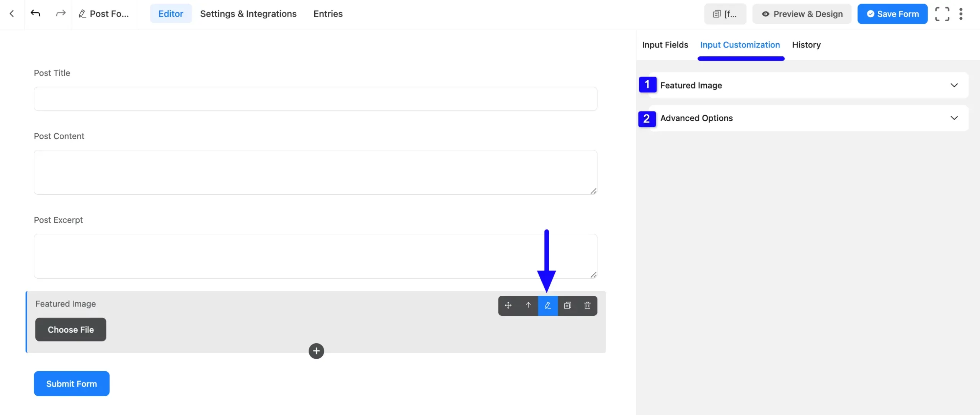Viewport: 980px width, 415px height.
Task: Rename the form via Post Fo... title
Action: point(104,14)
